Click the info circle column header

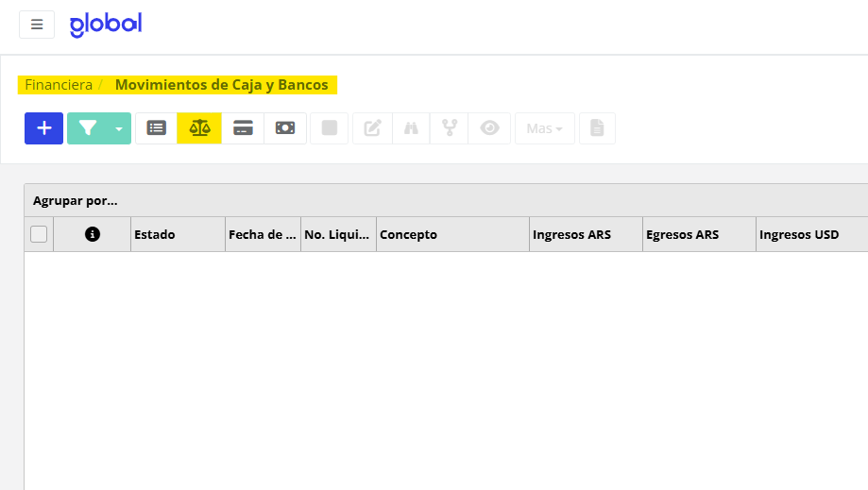tap(93, 234)
